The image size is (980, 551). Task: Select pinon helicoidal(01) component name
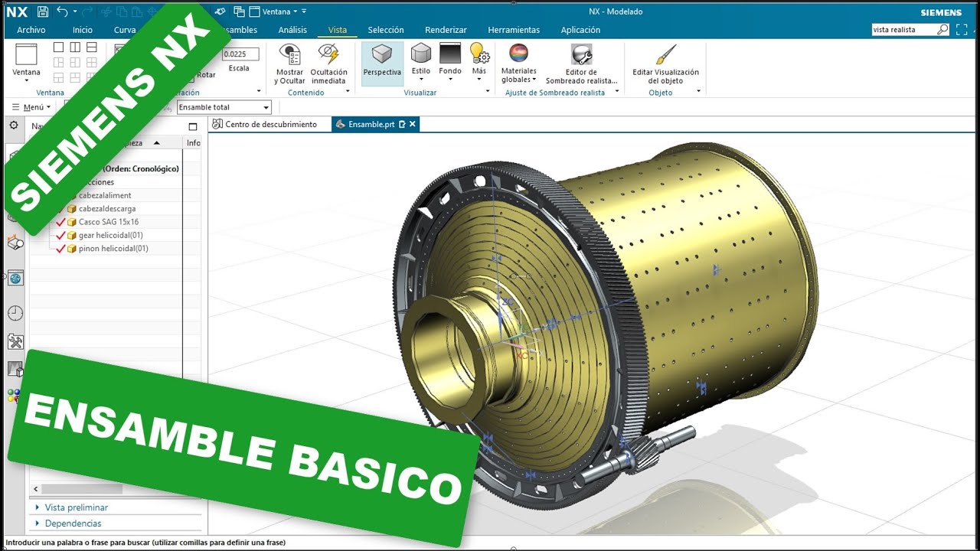pos(113,249)
